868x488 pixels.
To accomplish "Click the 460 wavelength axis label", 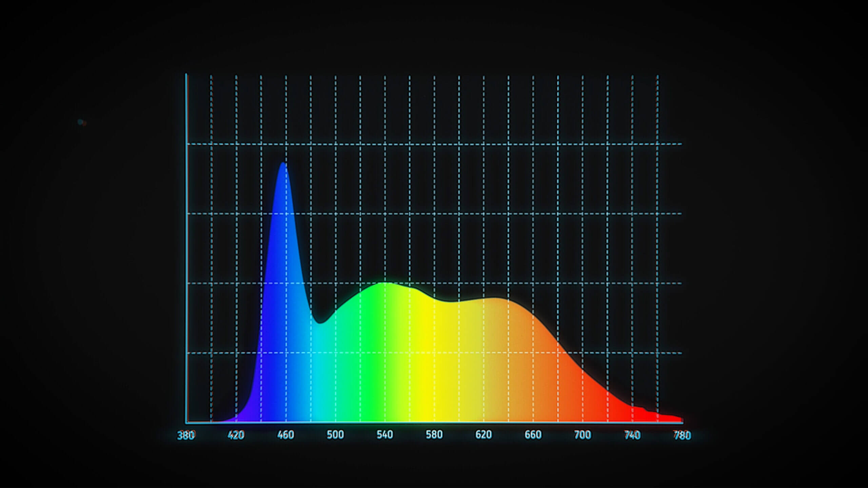I will tap(285, 435).
